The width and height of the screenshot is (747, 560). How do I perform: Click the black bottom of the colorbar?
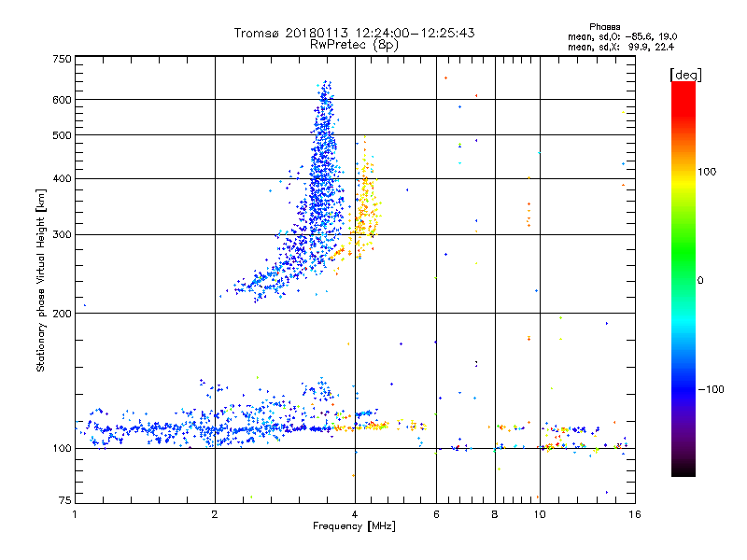pos(684,469)
